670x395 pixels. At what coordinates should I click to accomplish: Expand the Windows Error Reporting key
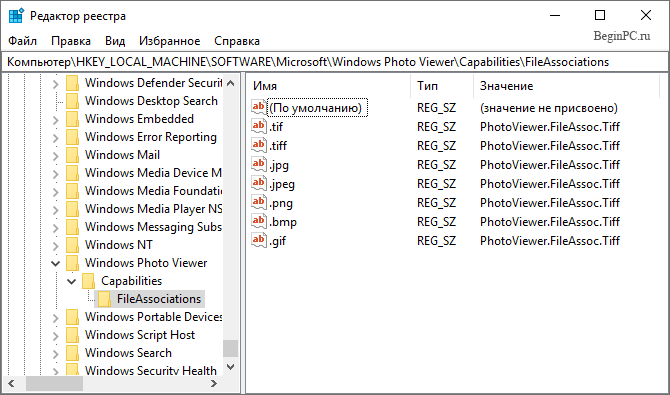(x=56, y=137)
